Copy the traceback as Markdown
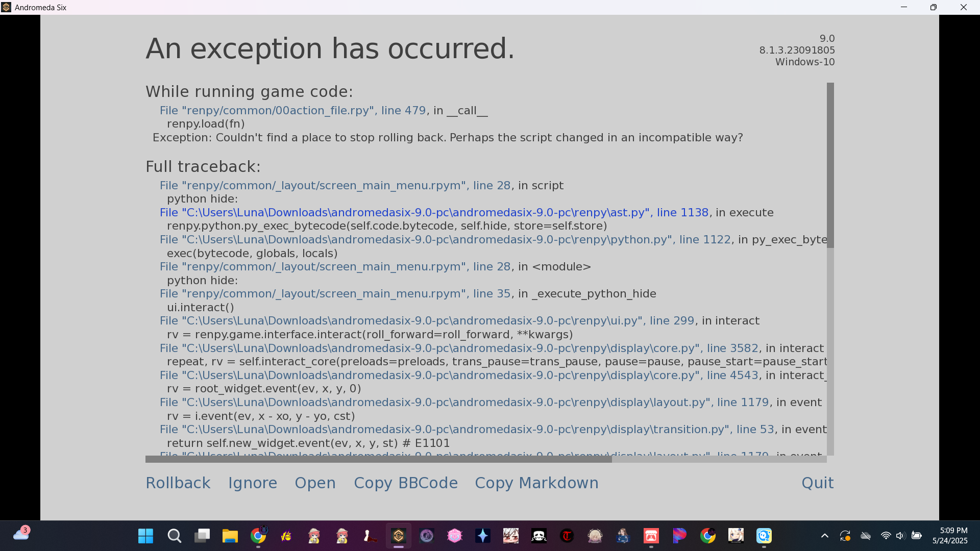The image size is (980, 551). 536,483
